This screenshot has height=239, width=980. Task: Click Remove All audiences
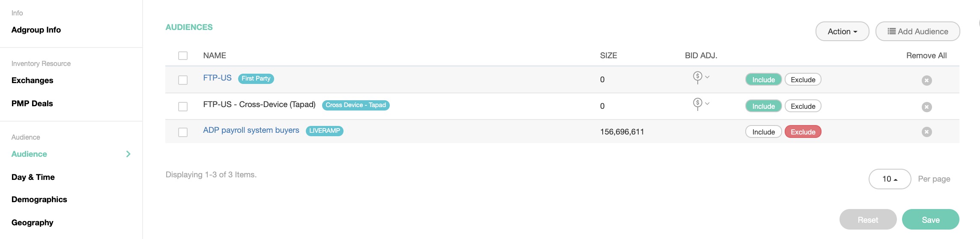pos(926,56)
